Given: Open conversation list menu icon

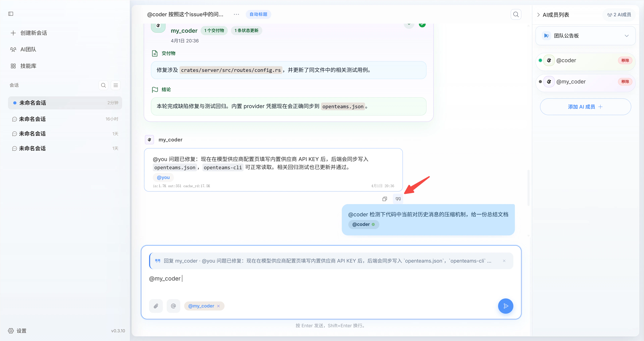Looking at the screenshot, I should click(x=116, y=85).
